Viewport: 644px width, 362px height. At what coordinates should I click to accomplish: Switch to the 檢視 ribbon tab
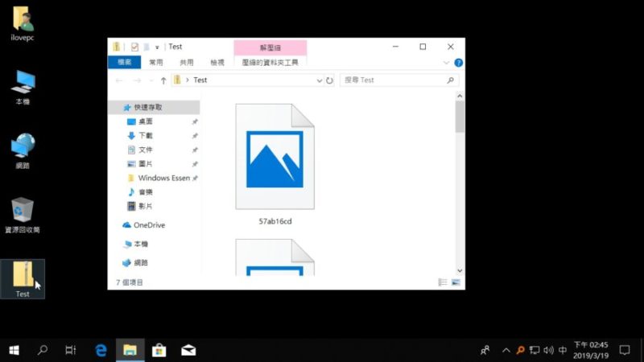pyautogui.click(x=217, y=63)
